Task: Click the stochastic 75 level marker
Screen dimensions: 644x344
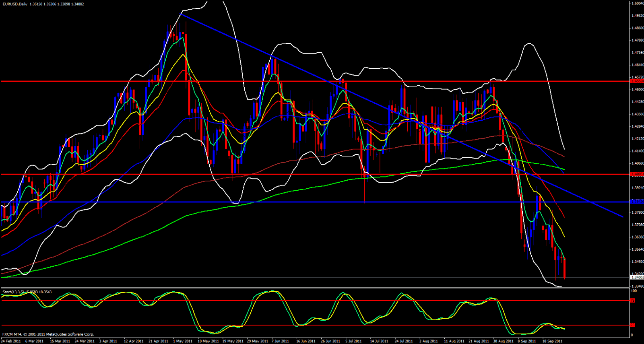Action: 633,301
